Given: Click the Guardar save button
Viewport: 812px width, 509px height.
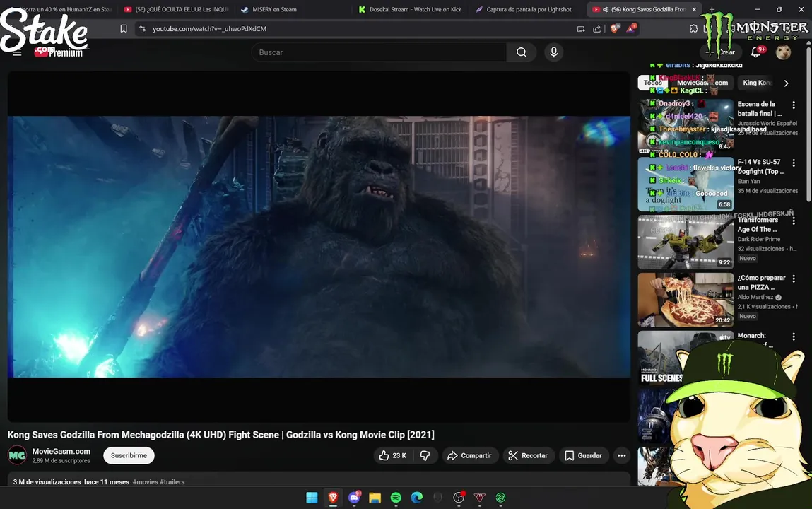Looking at the screenshot, I should (583, 456).
